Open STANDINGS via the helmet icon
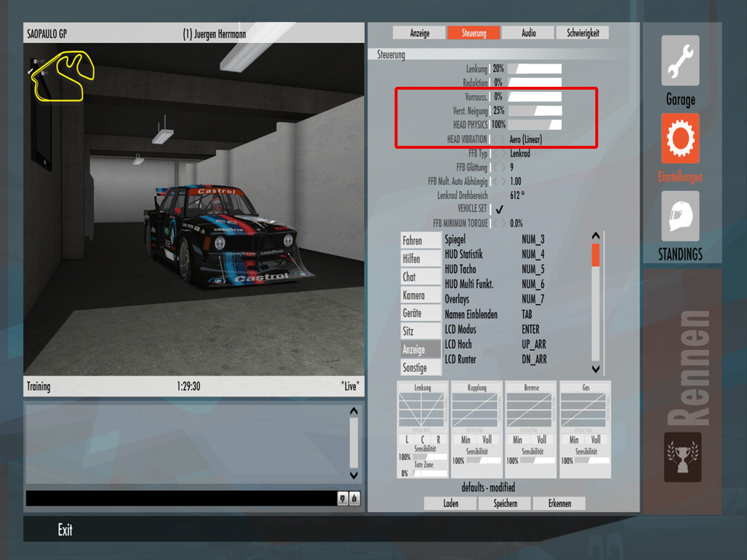Viewport: 747px width, 560px height. [x=680, y=216]
